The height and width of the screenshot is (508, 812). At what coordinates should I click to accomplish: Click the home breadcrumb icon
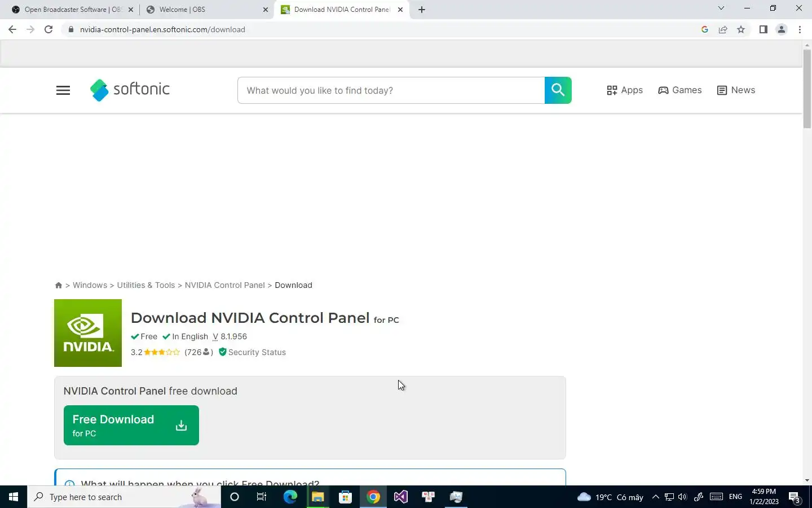tap(59, 285)
